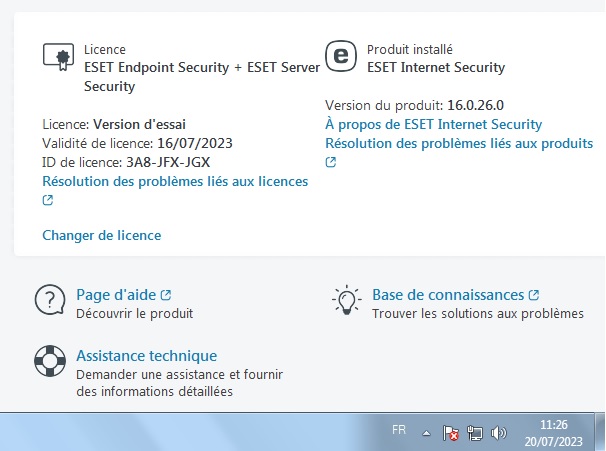The image size is (606, 451).
Task: Click the taskbar clock showing 11:26
Action: coord(553,433)
